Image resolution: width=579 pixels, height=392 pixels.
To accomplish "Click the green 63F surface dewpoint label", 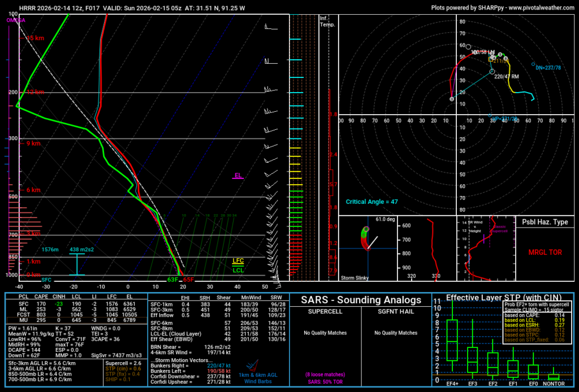I will click(x=172, y=279).
